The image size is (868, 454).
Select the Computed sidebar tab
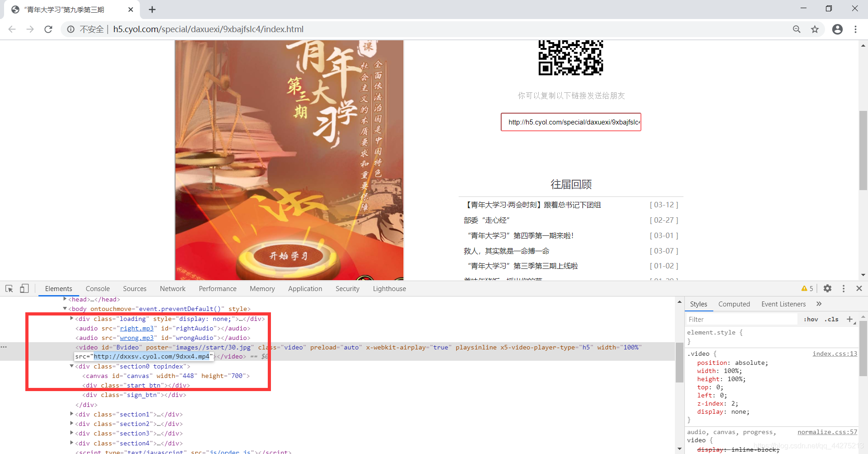734,304
